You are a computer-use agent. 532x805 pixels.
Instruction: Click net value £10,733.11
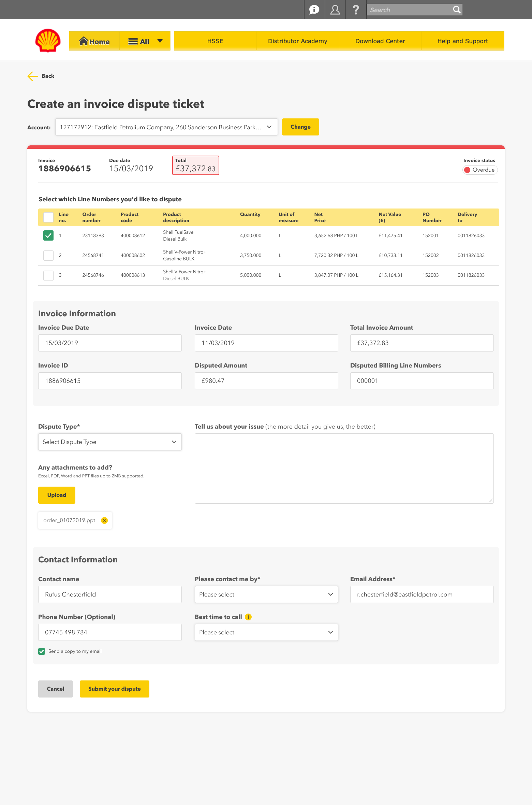pos(390,256)
